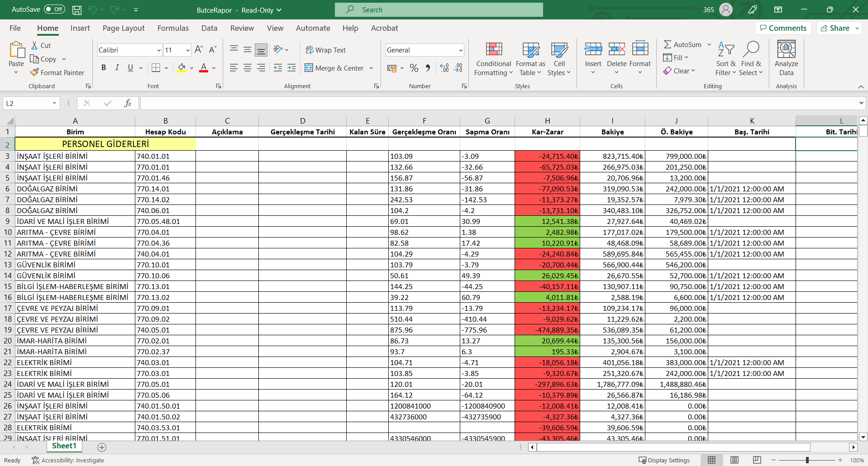Open Accessibility: Investigate in status bar
868x466 pixels.
(x=68, y=460)
